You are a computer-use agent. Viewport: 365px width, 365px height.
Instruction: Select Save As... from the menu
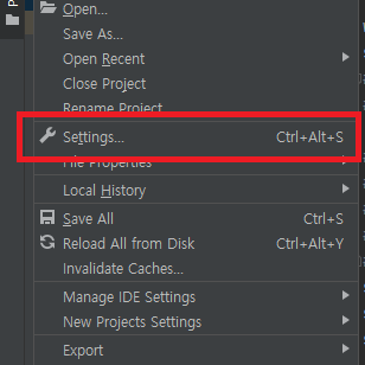(196, 34)
